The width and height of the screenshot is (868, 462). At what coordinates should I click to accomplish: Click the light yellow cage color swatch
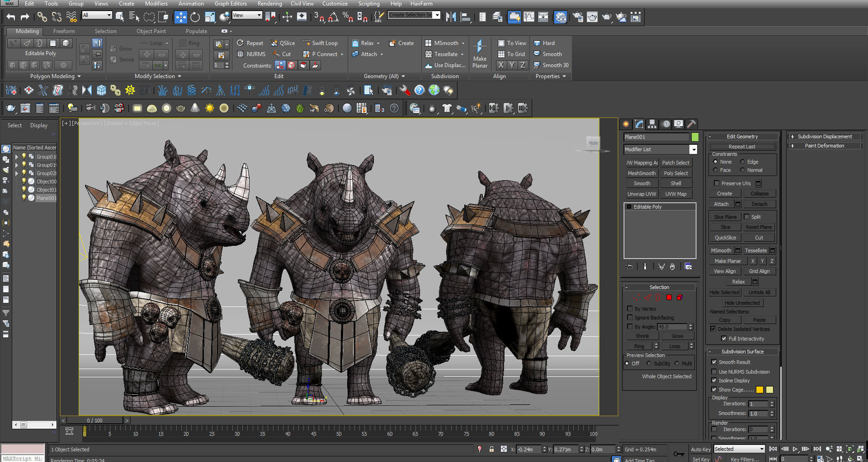coord(769,390)
